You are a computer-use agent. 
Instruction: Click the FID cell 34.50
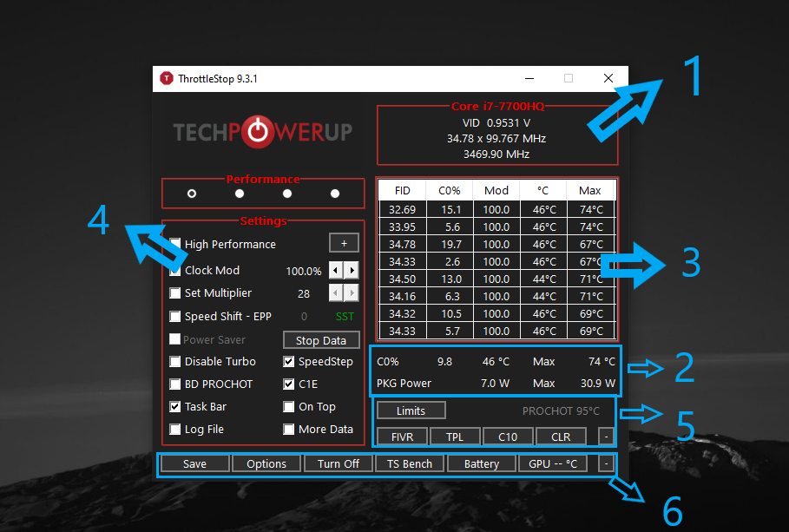click(x=402, y=279)
